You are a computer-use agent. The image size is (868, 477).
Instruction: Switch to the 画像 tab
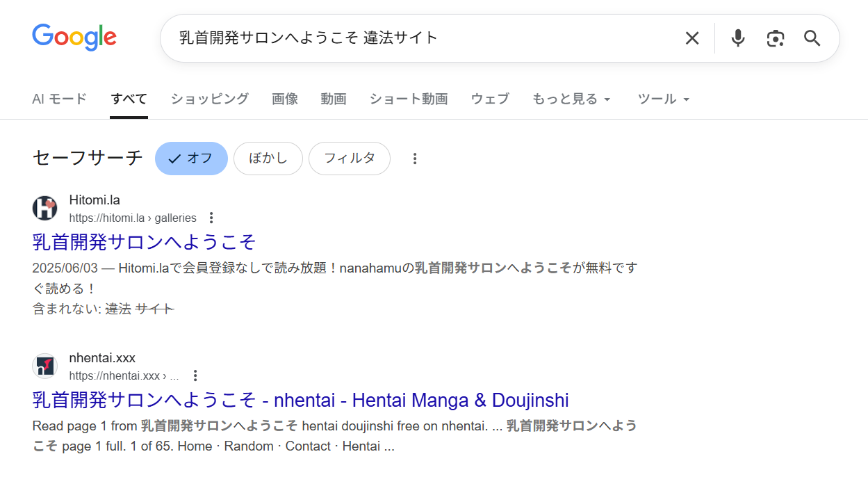point(285,99)
